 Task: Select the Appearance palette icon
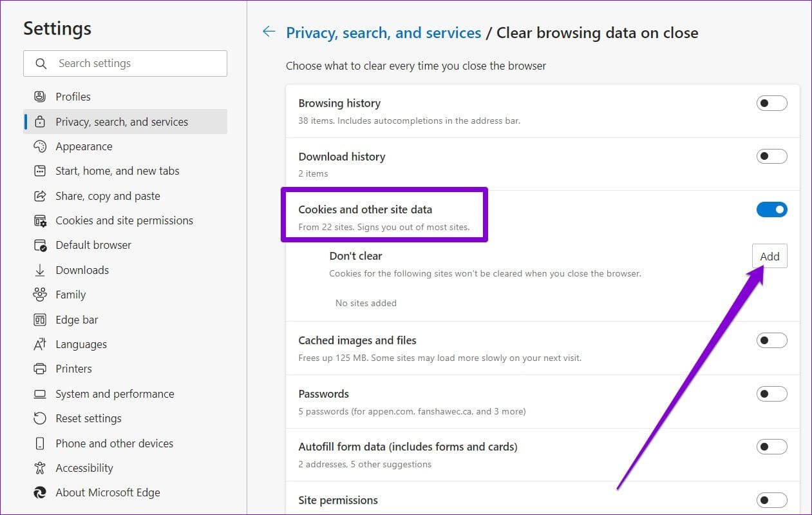[x=40, y=146]
